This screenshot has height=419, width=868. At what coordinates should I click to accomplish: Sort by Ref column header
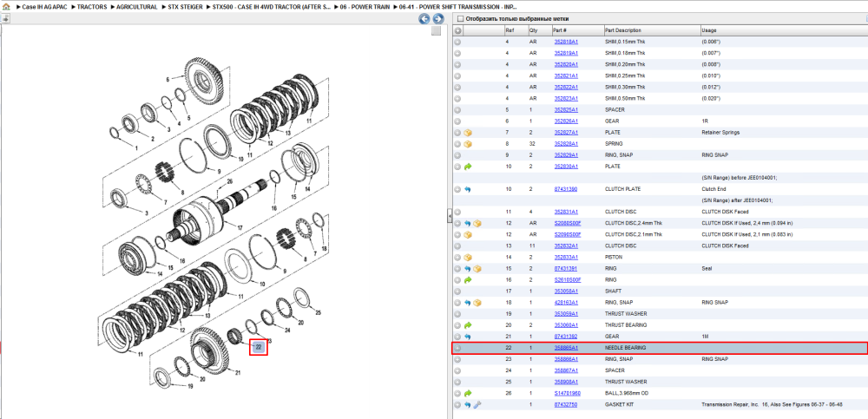[516, 30]
